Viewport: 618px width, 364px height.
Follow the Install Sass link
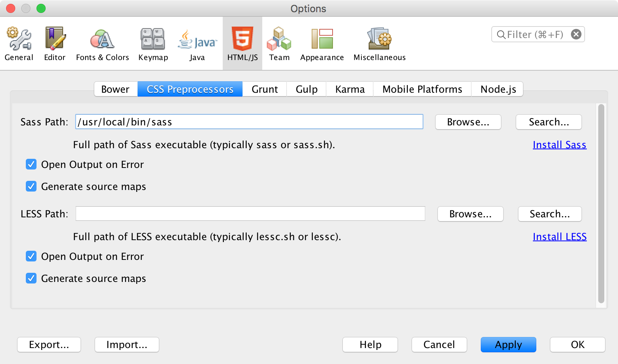(x=559, y=145)
